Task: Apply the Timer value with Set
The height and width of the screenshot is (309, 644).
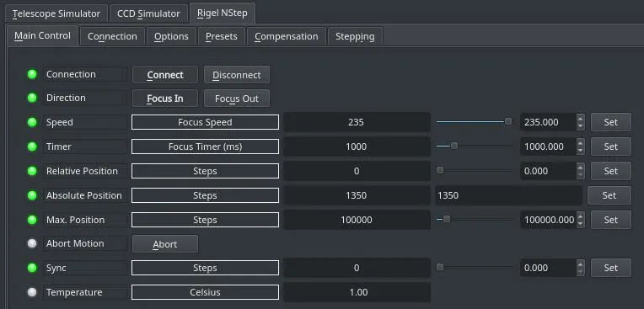Action: (611, 147)
